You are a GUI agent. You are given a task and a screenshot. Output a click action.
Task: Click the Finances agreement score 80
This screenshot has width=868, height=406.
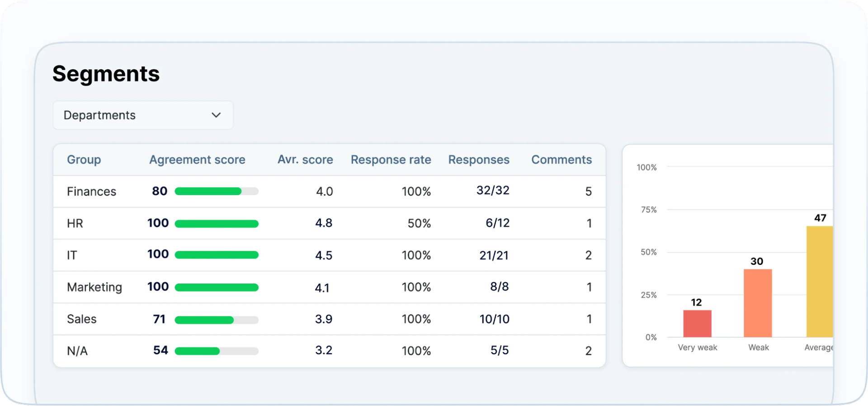point(160,191)
